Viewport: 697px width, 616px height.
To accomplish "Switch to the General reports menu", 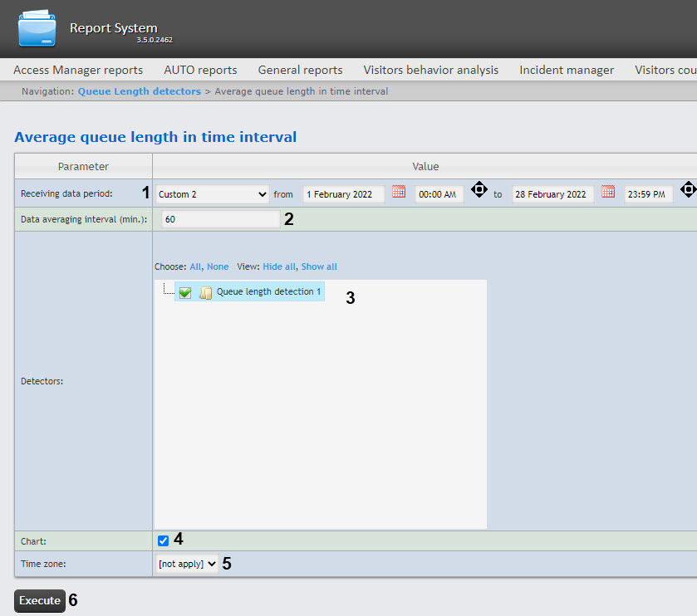I will [x=300, y=70].
